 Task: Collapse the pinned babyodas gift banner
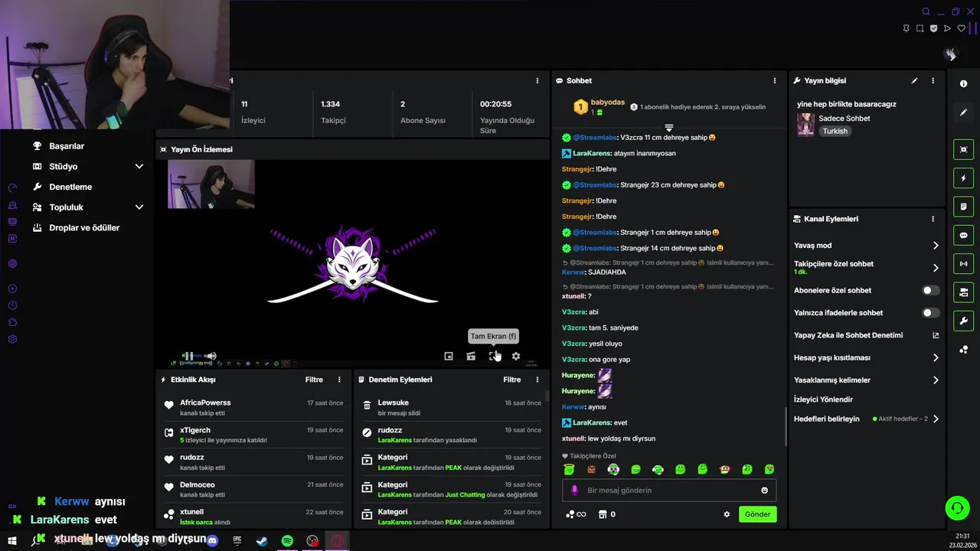click(x=668, y=128)
